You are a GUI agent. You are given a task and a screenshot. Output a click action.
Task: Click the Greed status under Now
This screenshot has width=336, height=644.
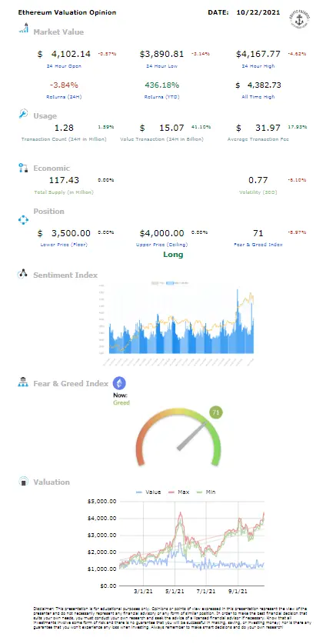coord(121,402)
